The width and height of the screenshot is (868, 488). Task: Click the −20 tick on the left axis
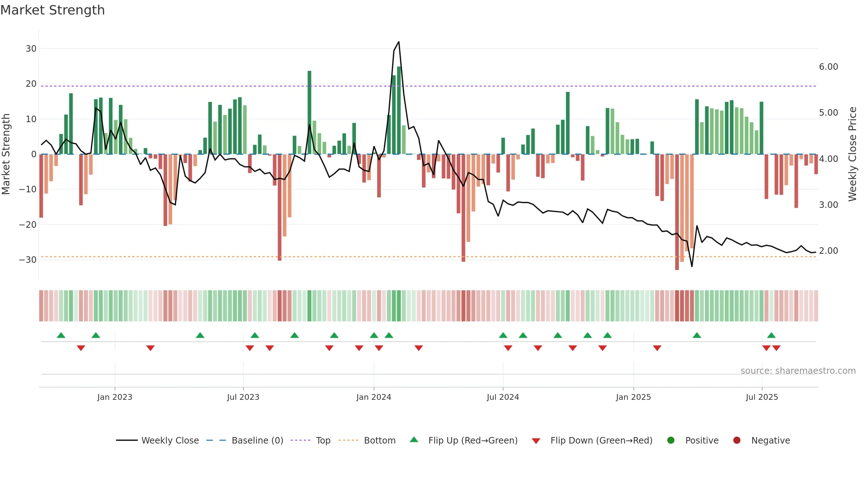[28, 224]
